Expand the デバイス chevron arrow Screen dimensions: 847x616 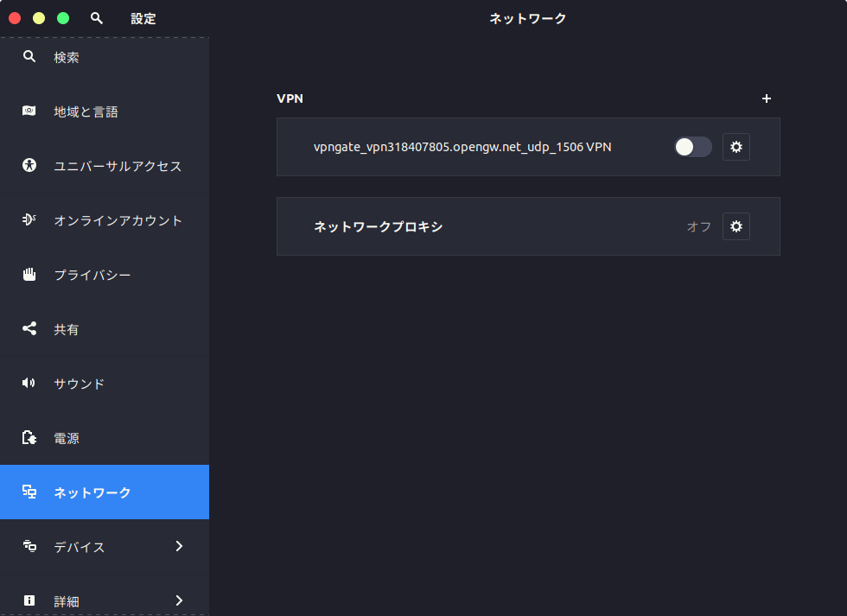(179, 546)
